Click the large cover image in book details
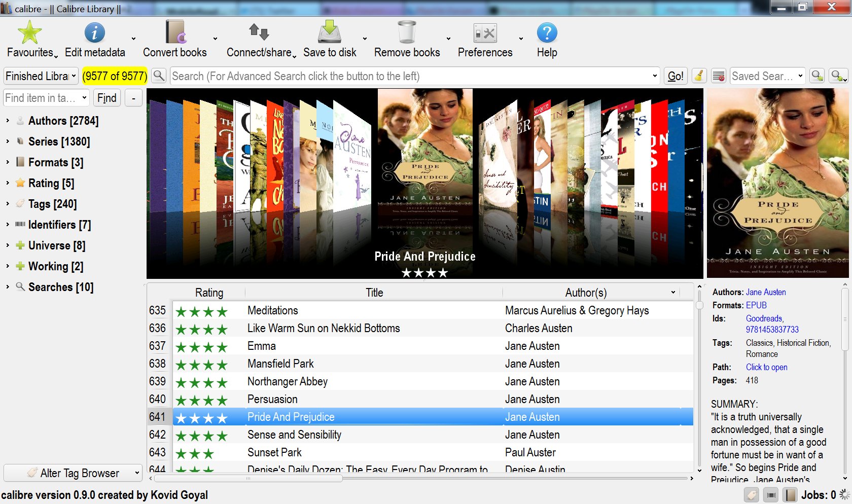The height and width of the screenshot is (504, 852). tap(778, 183)
